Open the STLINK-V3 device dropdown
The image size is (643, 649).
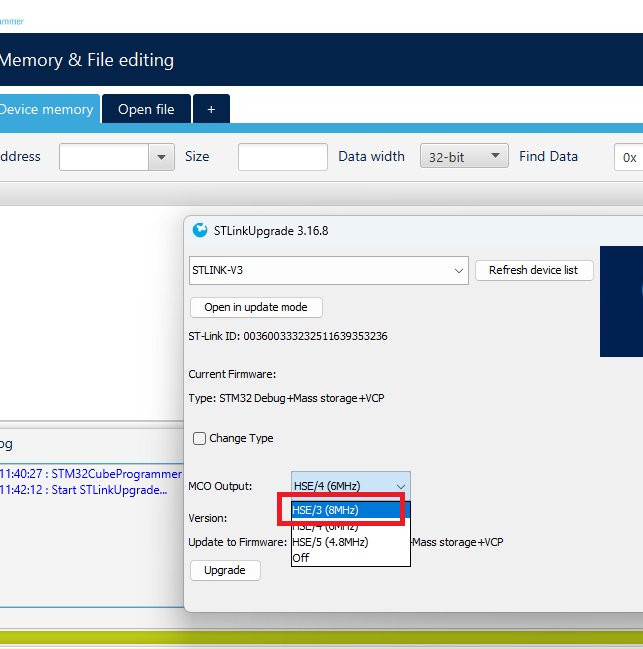[x=329, y=270]
